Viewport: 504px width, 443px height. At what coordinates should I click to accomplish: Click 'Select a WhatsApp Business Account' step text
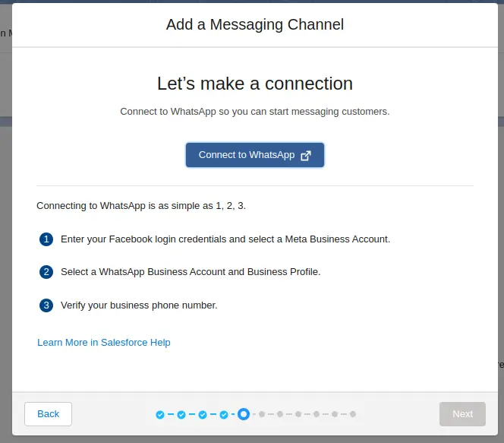(x=191, y=272)
